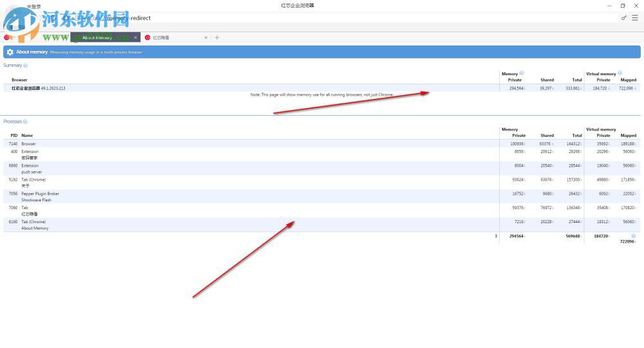The width and height of the screenshot is (644, 348).
Task: Click the summary mapped value 722,096
Action: pyautogui.click(x=626, y=88)
